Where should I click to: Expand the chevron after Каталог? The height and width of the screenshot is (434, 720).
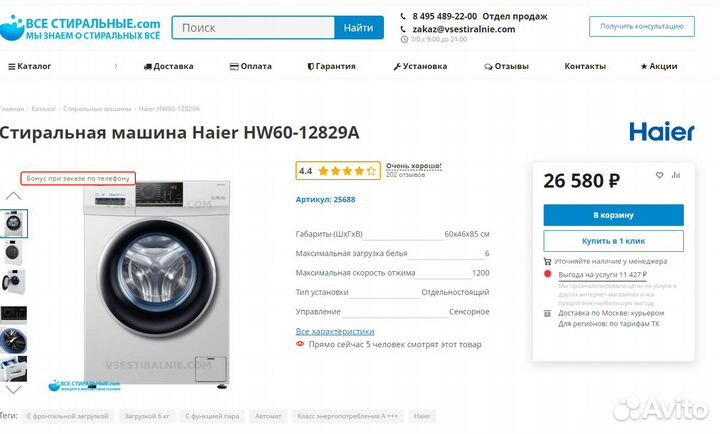point(117,66)
